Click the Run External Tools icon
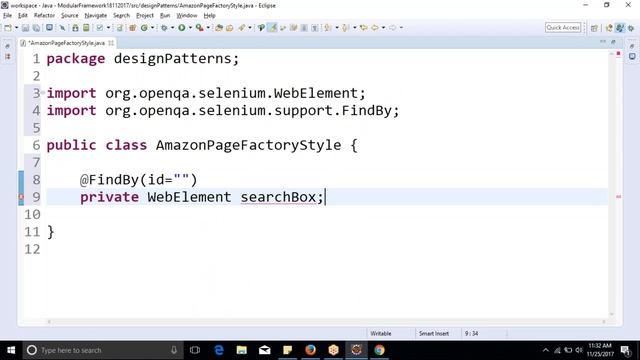Screen dimensions: 640x360 [x=199, y=28]
